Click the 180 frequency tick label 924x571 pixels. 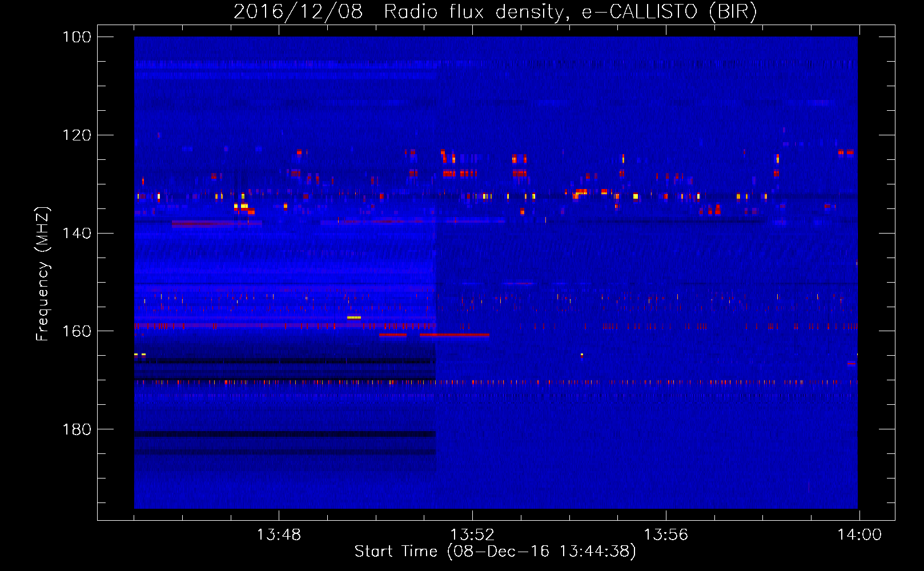pos(77,429)
